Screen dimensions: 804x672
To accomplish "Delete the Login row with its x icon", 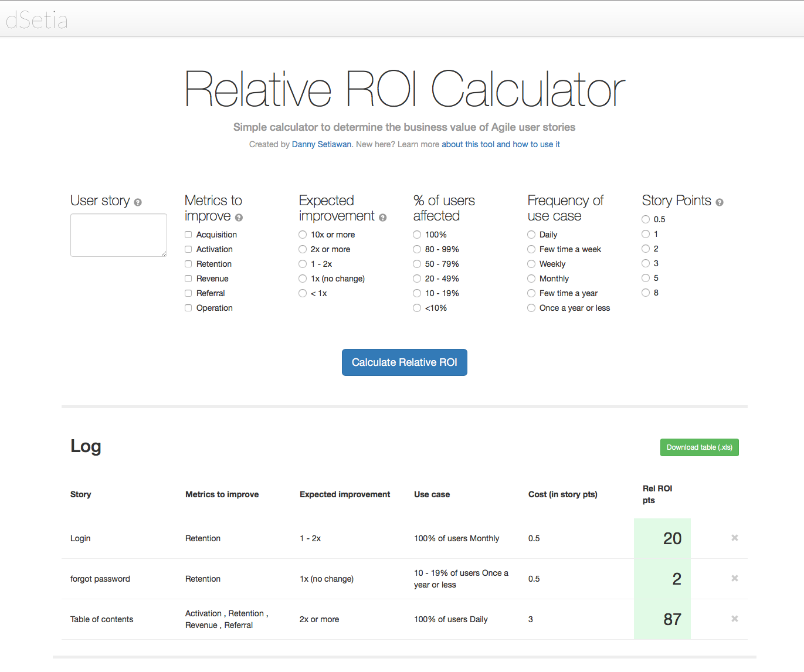I will coord(735,538).
